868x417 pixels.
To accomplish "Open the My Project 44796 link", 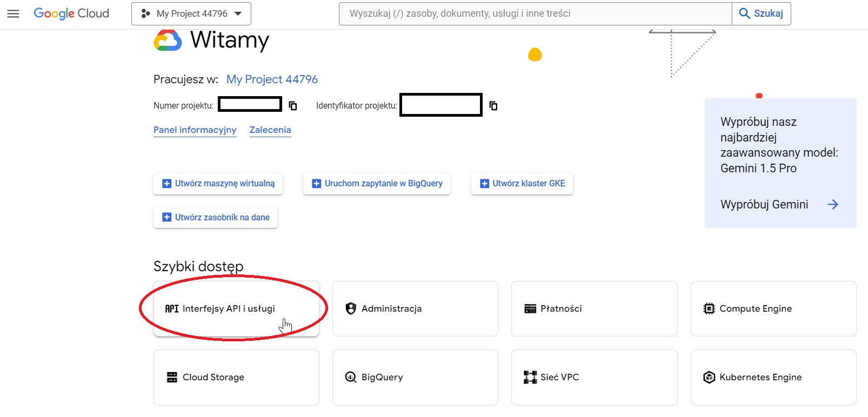I will point(272,79).
